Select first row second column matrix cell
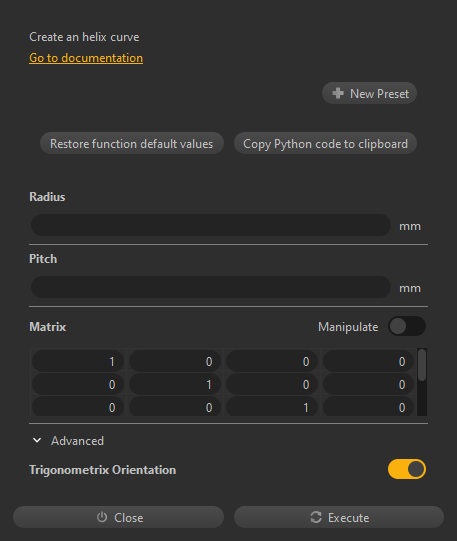 click(175, 361)
